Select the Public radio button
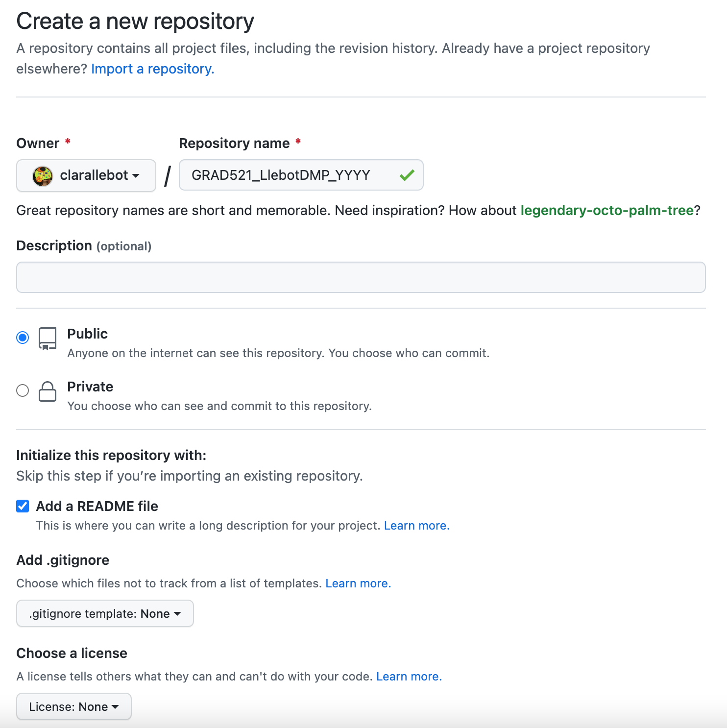This screenshot has width=727, height=728. coord(23,338)
